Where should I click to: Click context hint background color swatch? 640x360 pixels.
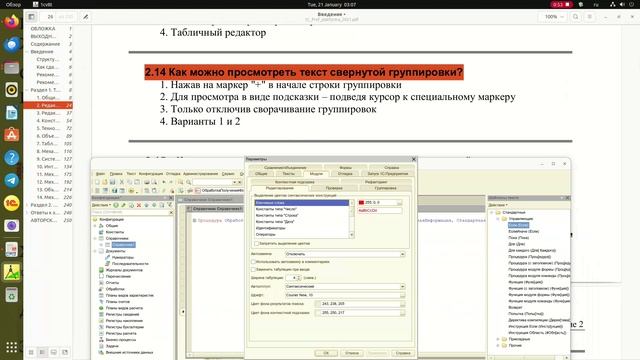click(318, 313)
